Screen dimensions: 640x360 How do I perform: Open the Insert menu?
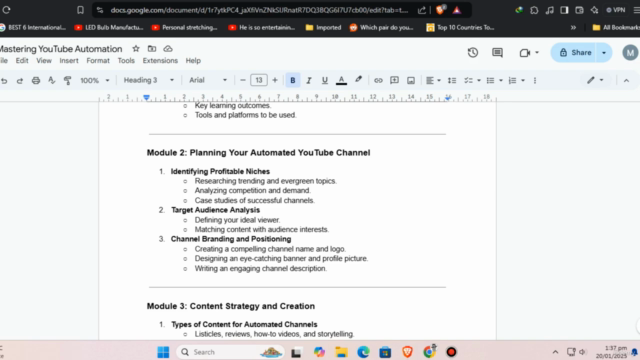click(x=69, y=60)
